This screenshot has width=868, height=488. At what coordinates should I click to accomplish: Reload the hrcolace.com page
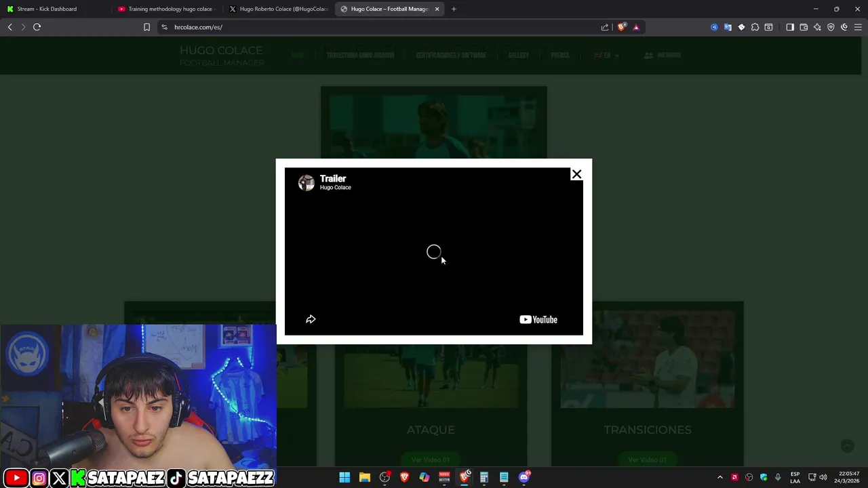37,27
